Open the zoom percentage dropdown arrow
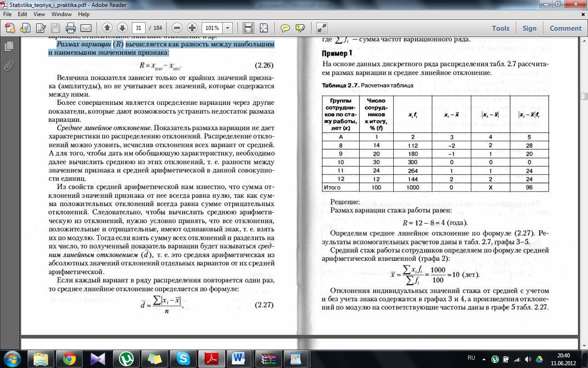Image resolution: width=588 pixels, height=368 pixels. tap(228, 28)
